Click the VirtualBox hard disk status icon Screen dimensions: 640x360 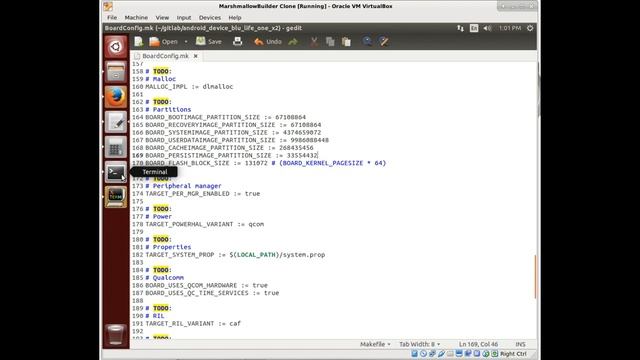pyautogui.click(x=414, y=354)
